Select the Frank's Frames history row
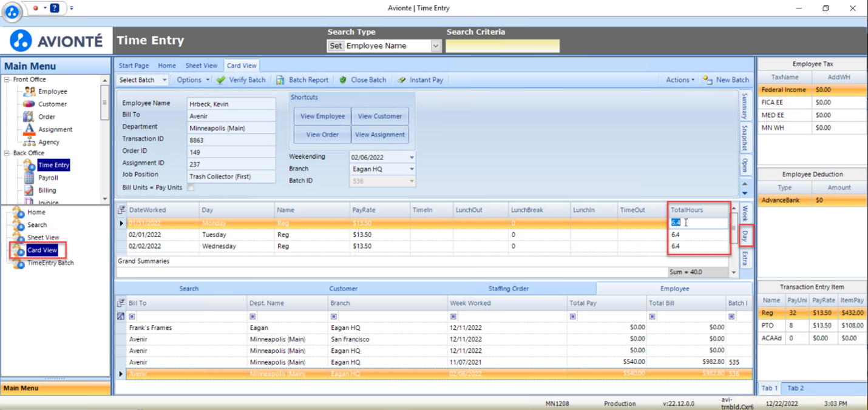 click(434, 328)
